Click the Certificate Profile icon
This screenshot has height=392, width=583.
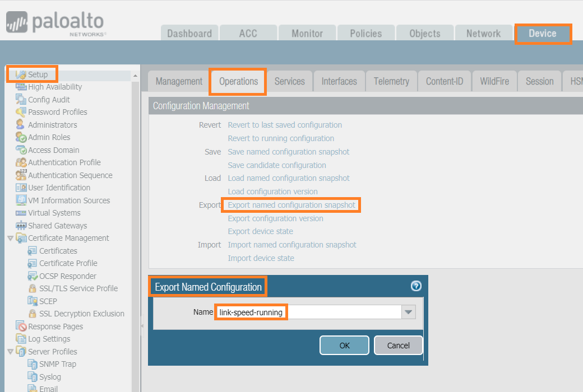pos(33,263)
